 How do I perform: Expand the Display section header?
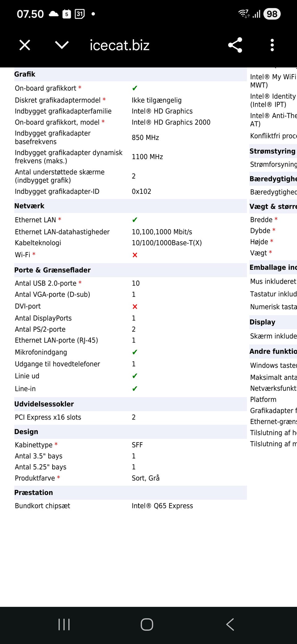click(263, 322)
